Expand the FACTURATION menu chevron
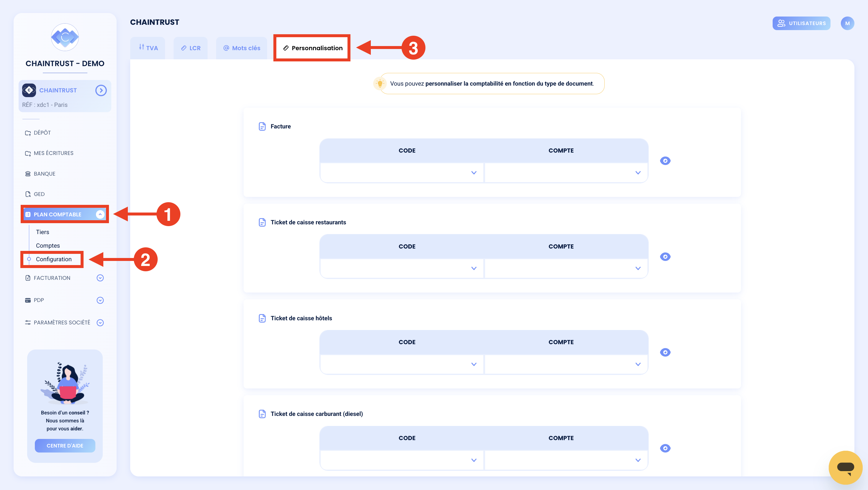Screen dimensions: 868x490 tap(100, 278)
